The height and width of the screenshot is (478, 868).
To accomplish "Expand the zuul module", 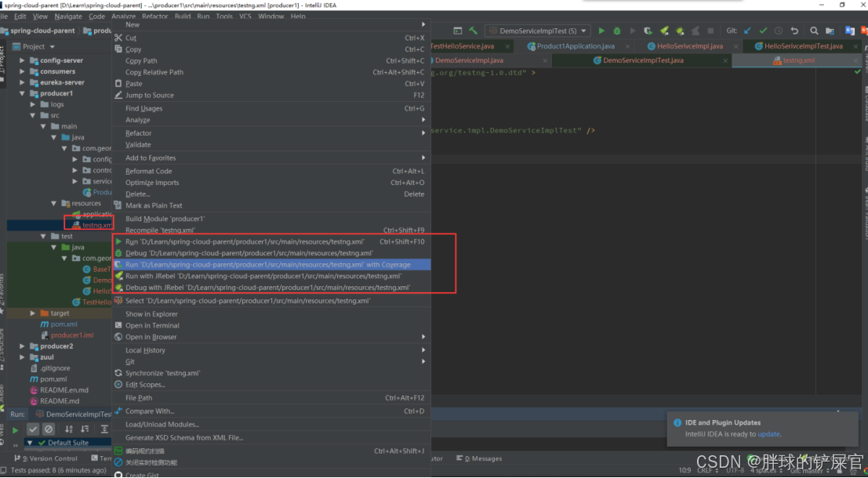I will [x=22, y=357].
